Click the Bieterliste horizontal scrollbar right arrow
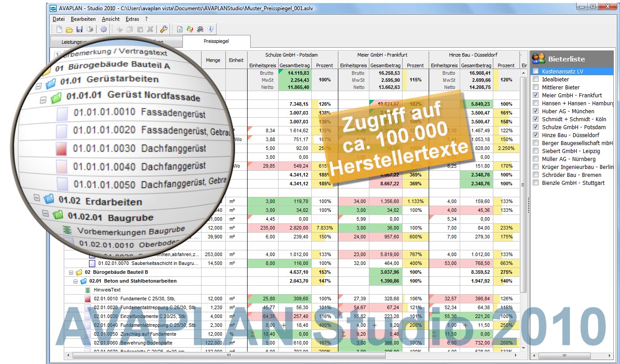The width and height of the screenshot is (620, 364). pos(611,355)
